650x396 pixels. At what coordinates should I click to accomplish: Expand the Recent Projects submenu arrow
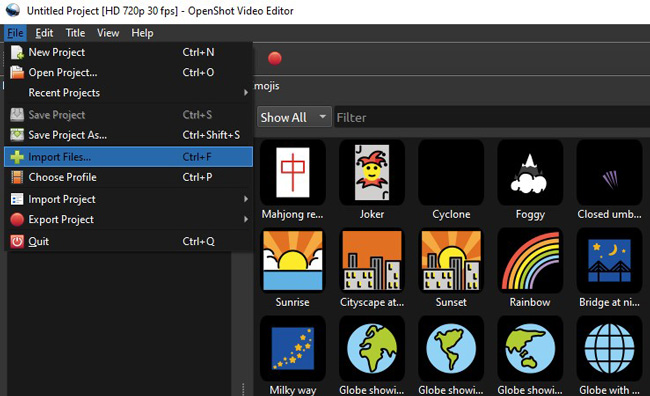point(246,93)
